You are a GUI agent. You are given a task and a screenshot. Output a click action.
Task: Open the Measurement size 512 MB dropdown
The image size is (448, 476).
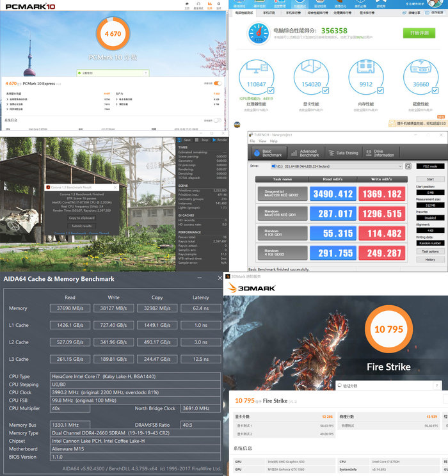[x=430, y=205]
